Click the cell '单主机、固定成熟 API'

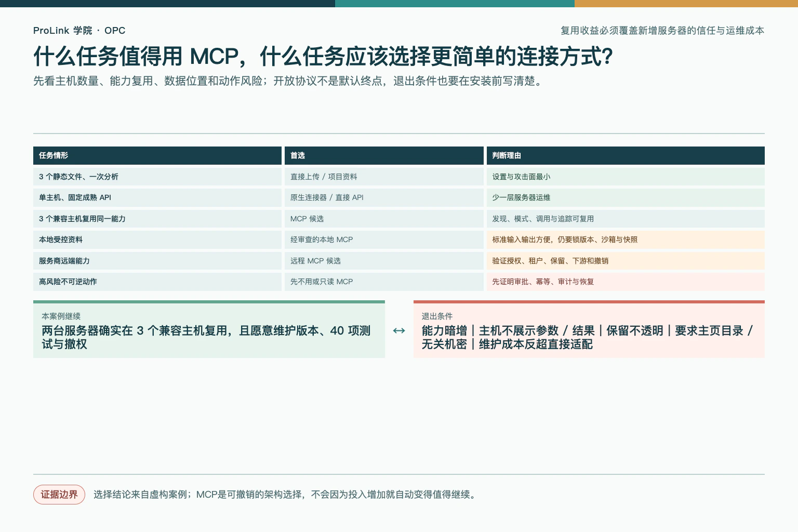tap(157, 197)
